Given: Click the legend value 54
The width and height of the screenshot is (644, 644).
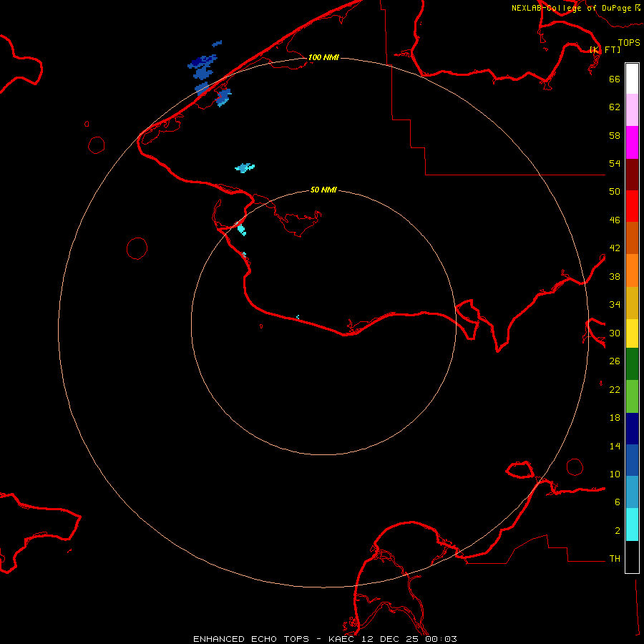Looking at the screenshot, I should [615, 163].
